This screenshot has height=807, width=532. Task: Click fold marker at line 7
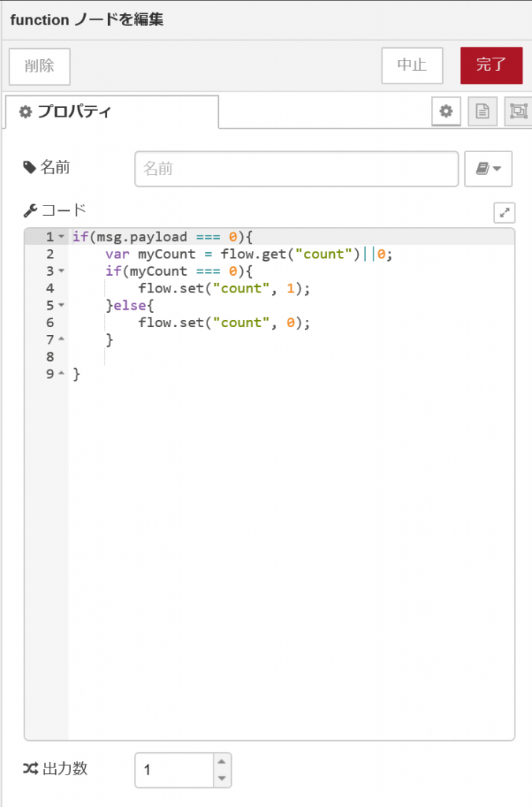tap(61, 340)
